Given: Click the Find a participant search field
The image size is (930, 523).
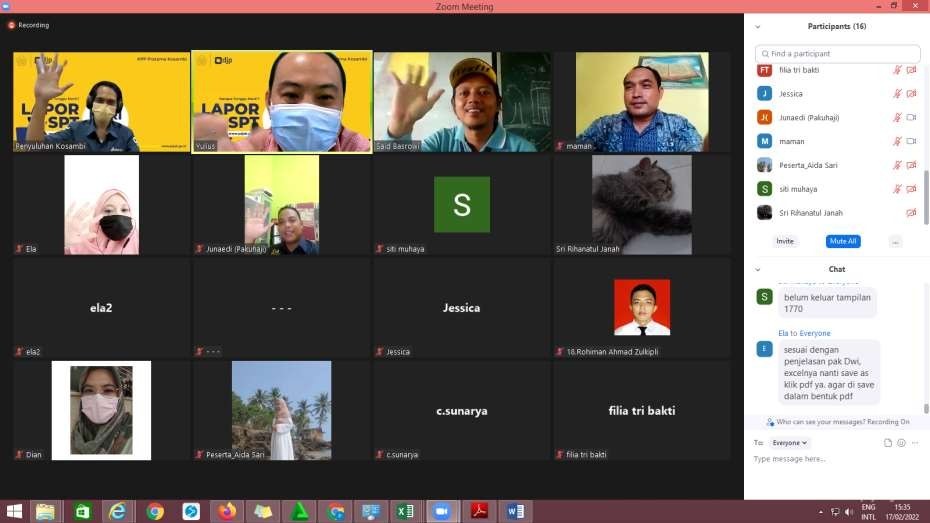Looking at the screenshot, I should click(x=838, y=54).
